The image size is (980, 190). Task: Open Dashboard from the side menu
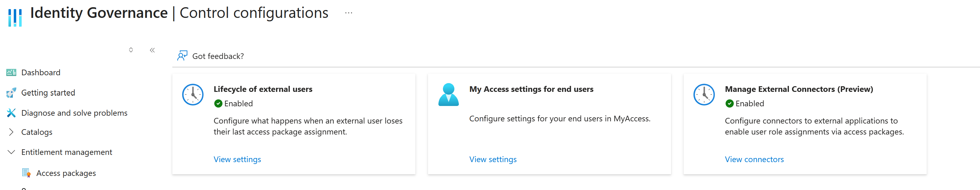coord(41,72)
